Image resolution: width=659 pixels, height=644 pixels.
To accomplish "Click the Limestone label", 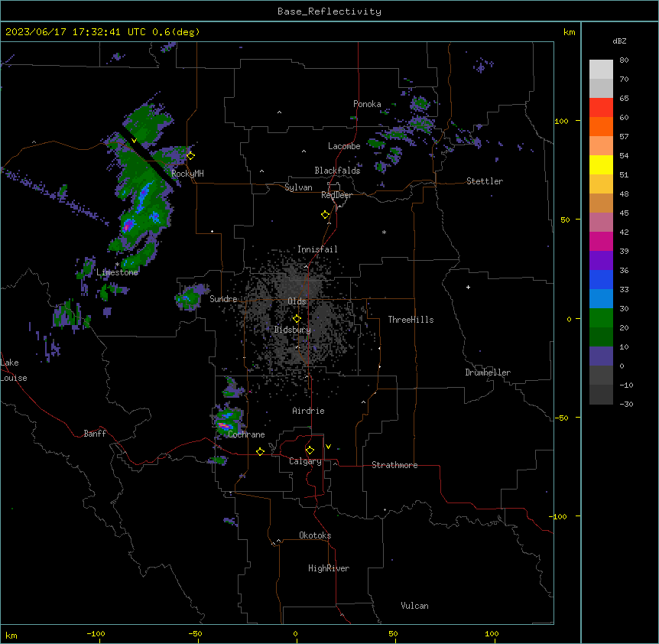I will [x=117, y=272].
